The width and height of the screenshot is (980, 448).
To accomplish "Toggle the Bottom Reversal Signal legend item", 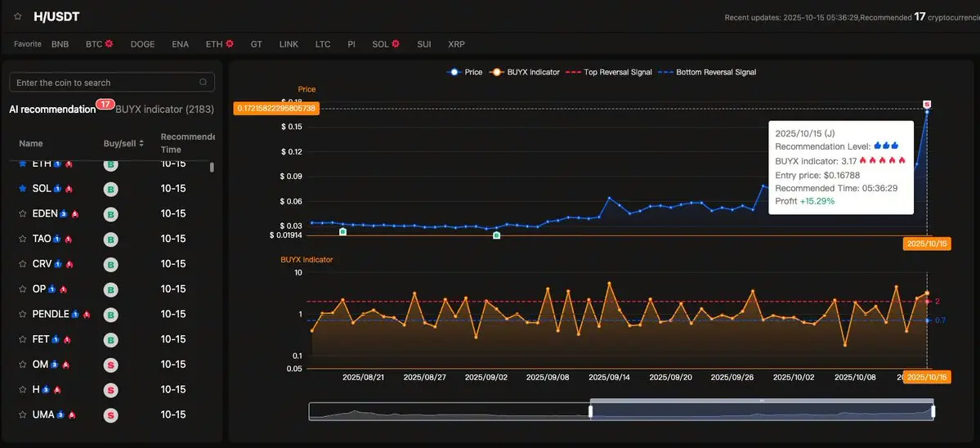I will click(708, 72).
